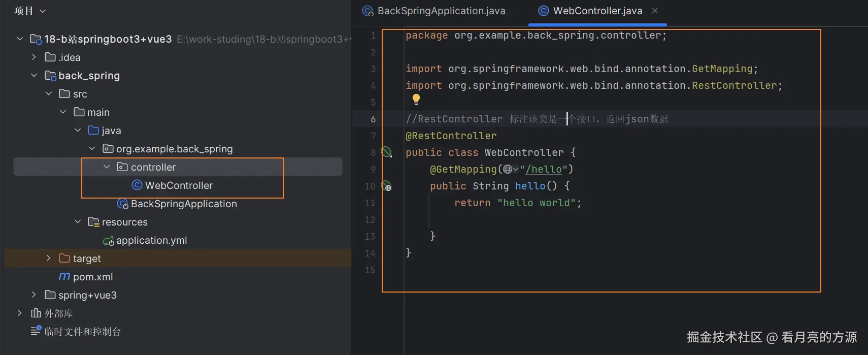Click the 外部库 library icon

click(36, 313)
